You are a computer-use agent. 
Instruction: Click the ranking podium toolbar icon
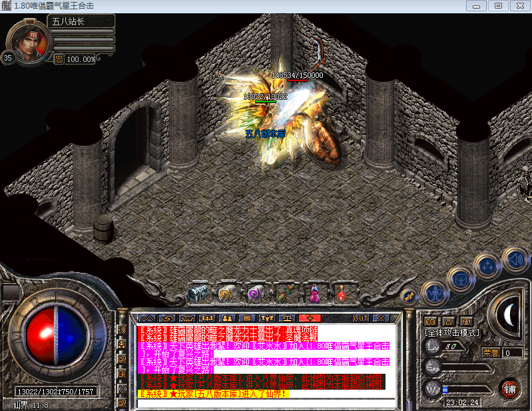268,319
